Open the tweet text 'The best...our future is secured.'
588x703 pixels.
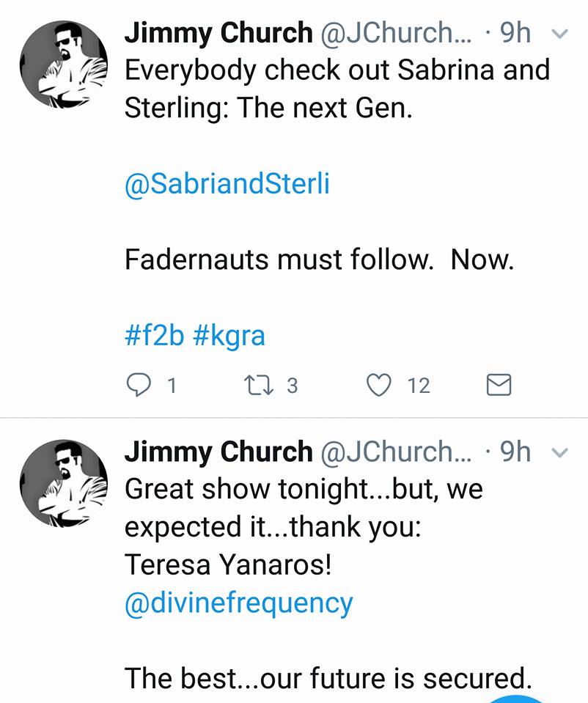click(x=326, y=678)
